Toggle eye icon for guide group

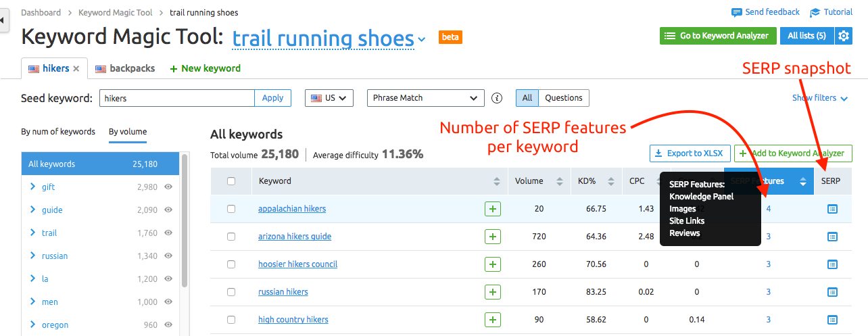pos(168,210)
